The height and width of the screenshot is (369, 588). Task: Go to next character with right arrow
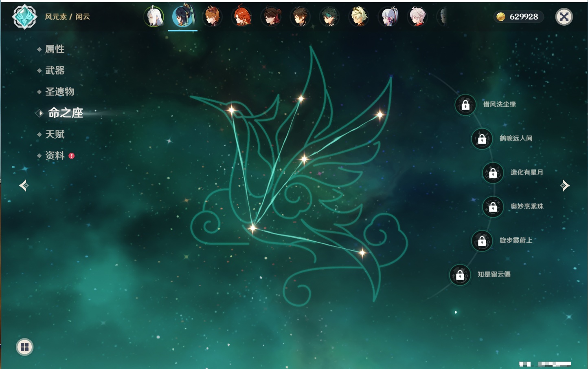[x=565, y=186]
